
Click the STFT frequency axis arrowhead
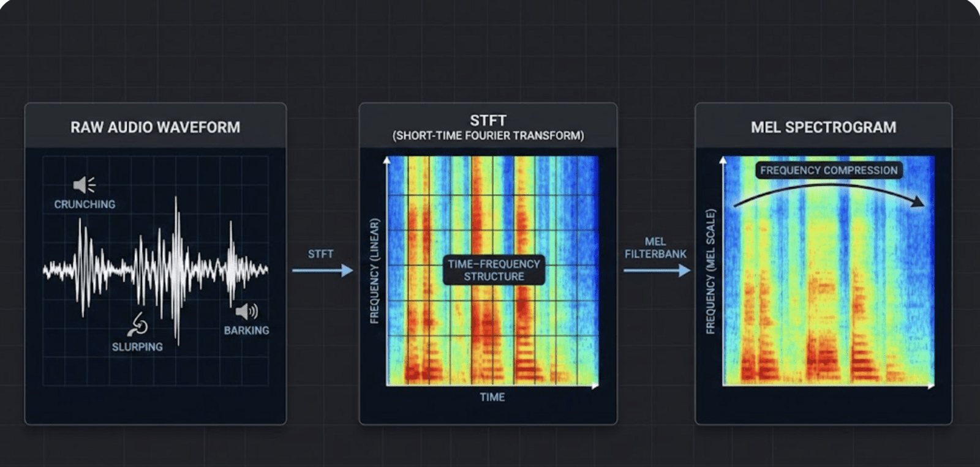point(386,160)
